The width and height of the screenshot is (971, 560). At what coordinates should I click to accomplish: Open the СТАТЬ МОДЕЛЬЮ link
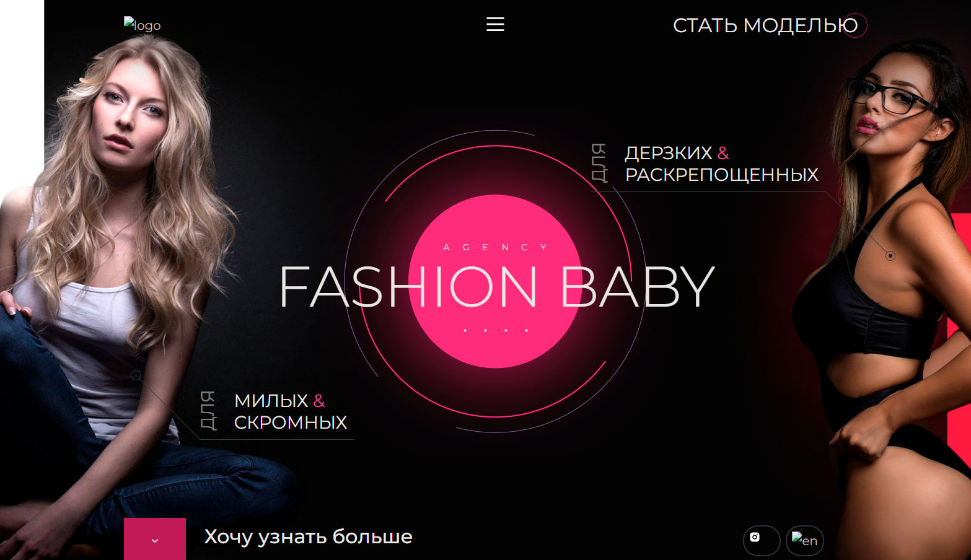point(765,25)
